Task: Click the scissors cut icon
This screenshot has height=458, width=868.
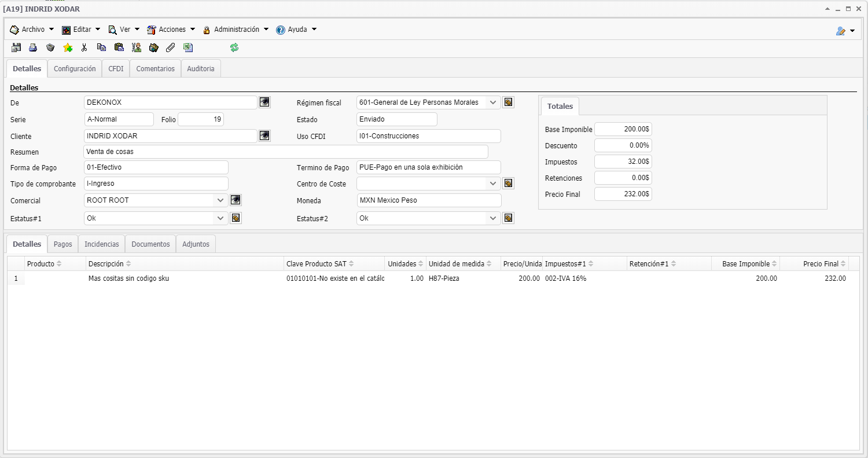Action: pos(84,47)
